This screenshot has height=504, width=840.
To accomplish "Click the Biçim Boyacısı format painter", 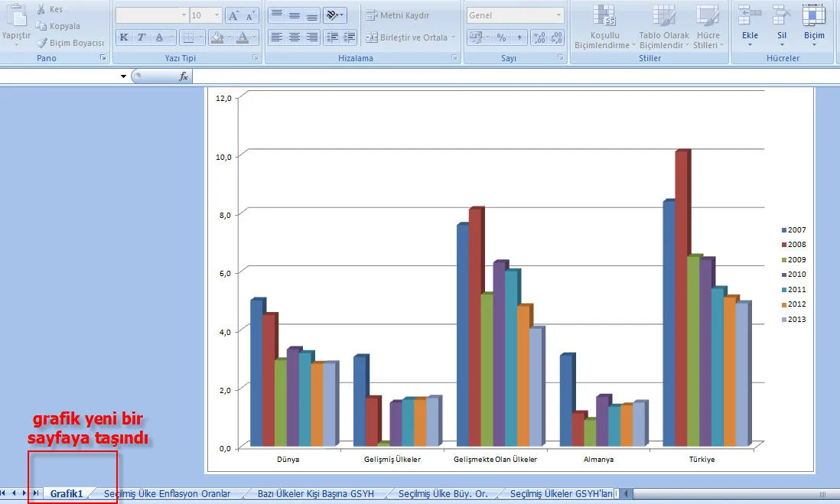I will click(70, 43).
